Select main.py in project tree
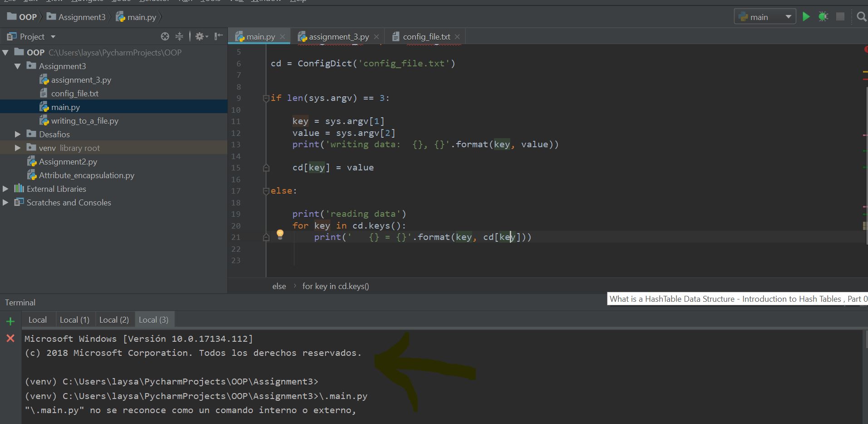 coord(65,107)
